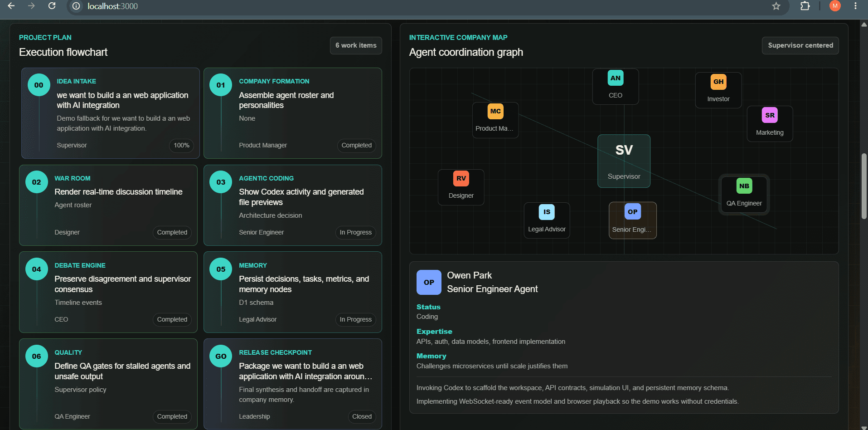Click the 'Invoking Codex to scaffold' log line

572,388
